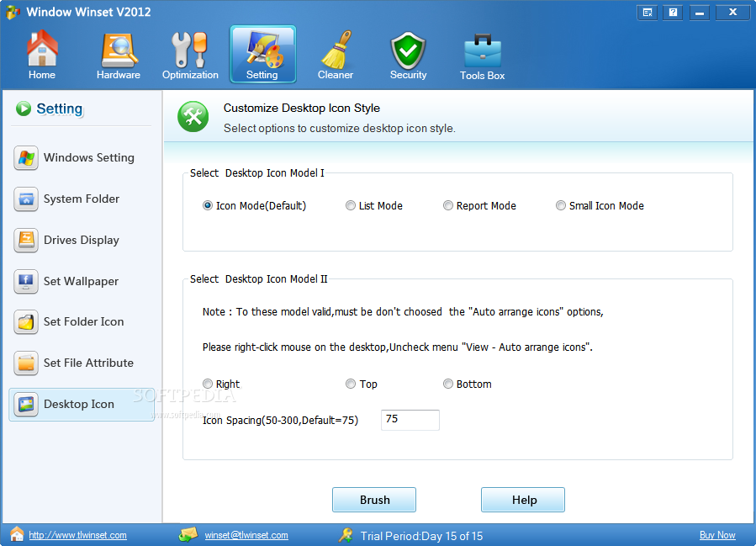Select the Right alignment radio button
The image size is (756, 546).
point(208,384)
